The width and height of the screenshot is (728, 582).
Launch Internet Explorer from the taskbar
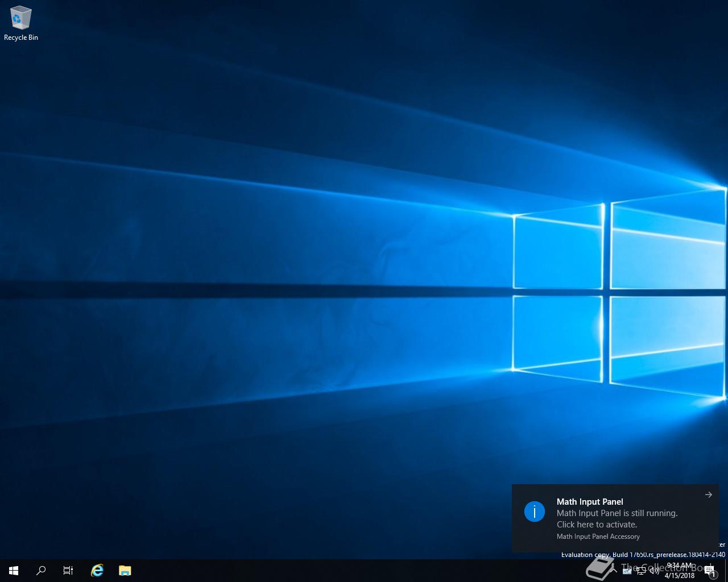coord(97,571)
